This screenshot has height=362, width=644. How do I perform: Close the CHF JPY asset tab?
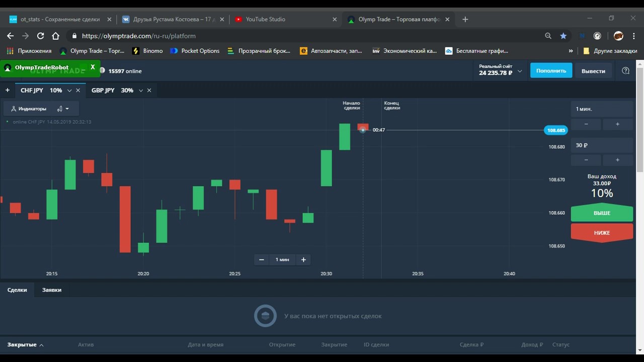78,90
